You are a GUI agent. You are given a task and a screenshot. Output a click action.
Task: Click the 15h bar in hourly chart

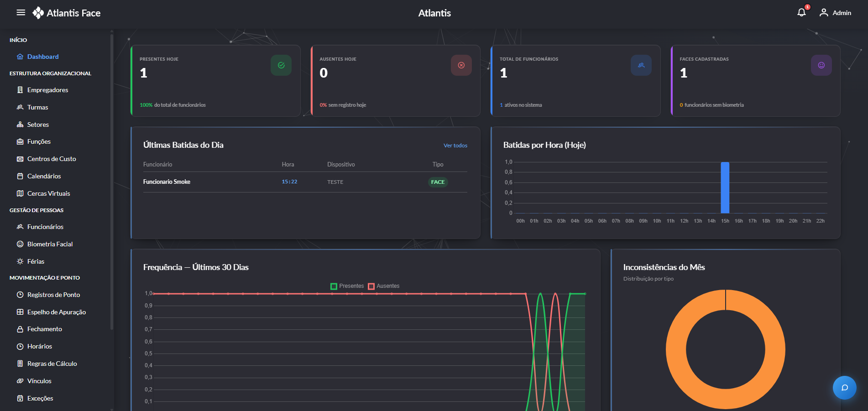point(725,187)
